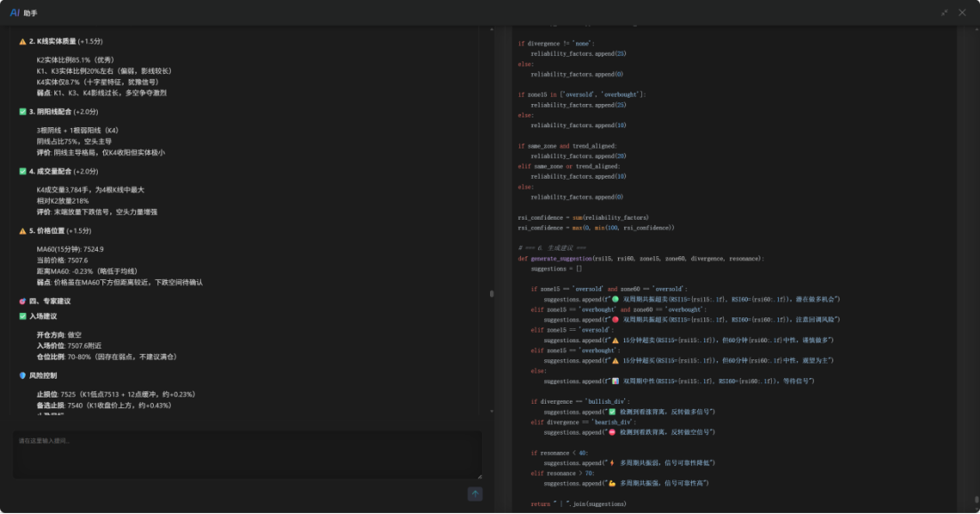The image size is (980, 514).
Task: Close the AI assistant panel
Action: point(962,12)
